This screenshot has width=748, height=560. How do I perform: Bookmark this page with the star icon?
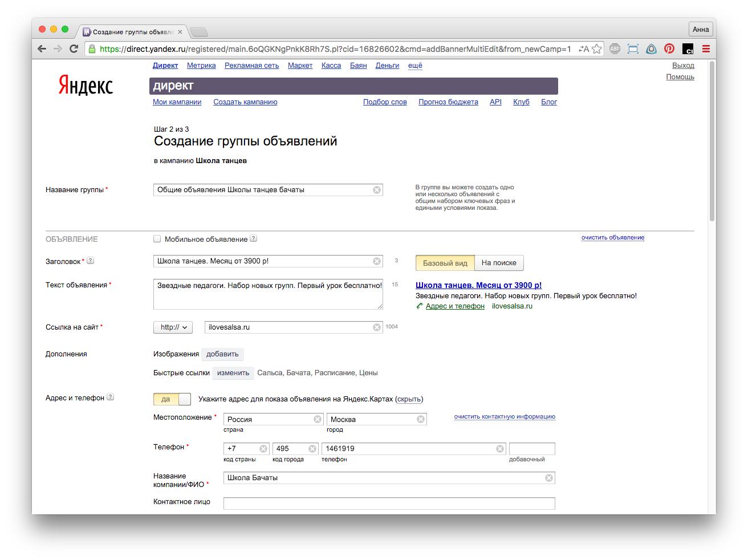click(597, 49)
